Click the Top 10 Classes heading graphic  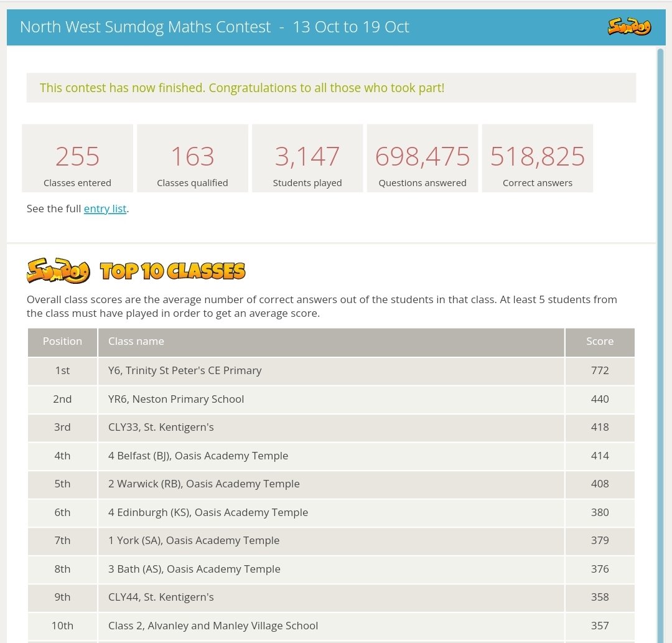pos(173,271)
